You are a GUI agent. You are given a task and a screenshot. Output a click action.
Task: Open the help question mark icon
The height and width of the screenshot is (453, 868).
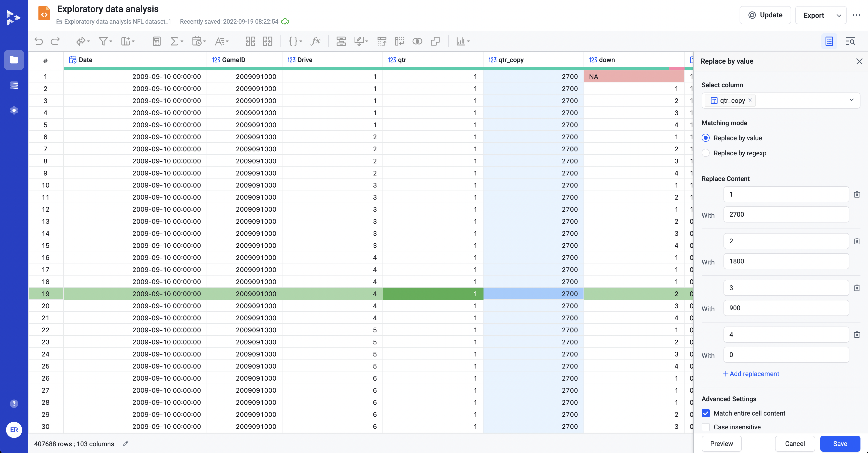pos(14,403)
